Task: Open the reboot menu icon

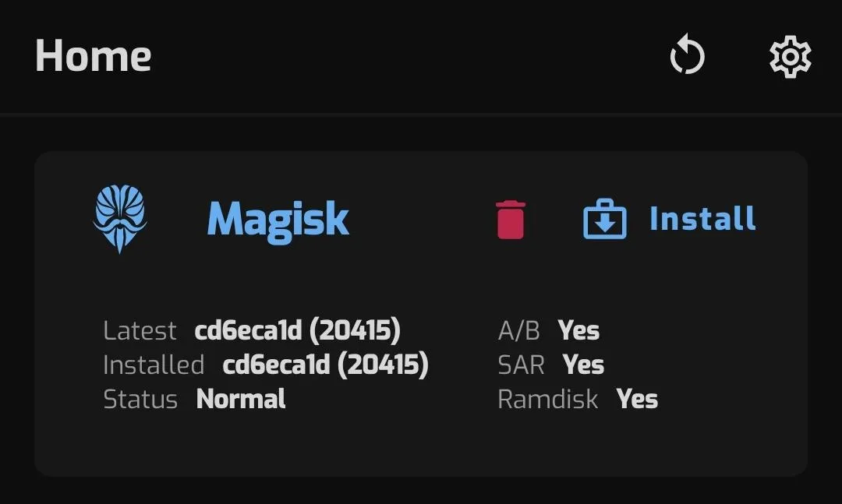Action: pos(687,55)
